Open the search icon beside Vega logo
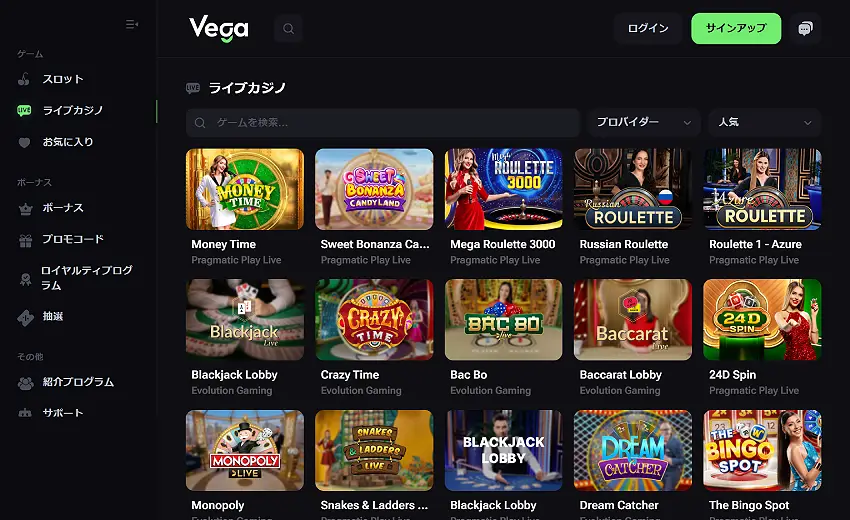Image resolution: width=850 pixels, height=520 pixels. click(288, 28)
